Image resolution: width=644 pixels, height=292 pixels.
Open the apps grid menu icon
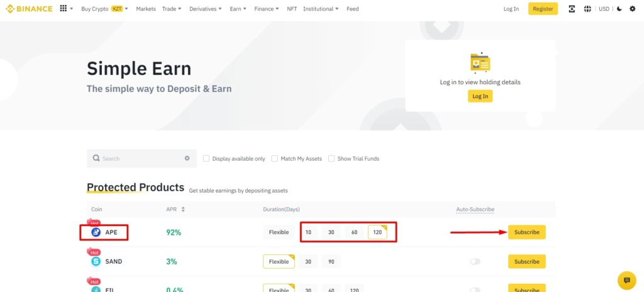click(x=64, y=9)
